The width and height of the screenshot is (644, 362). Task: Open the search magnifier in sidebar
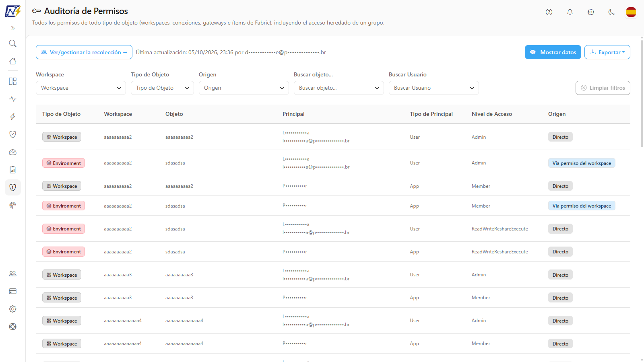[13, 43]
